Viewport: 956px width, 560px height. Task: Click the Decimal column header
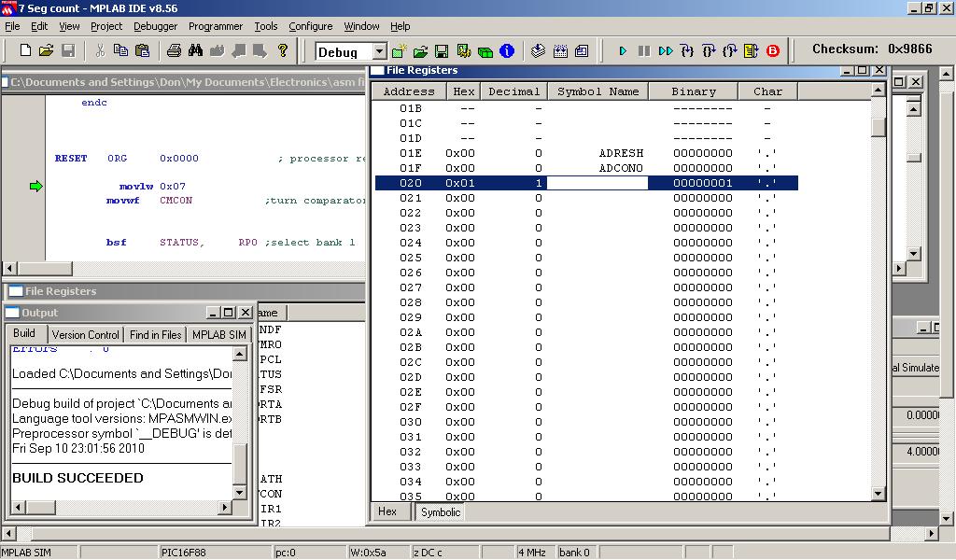click(514, 91)
